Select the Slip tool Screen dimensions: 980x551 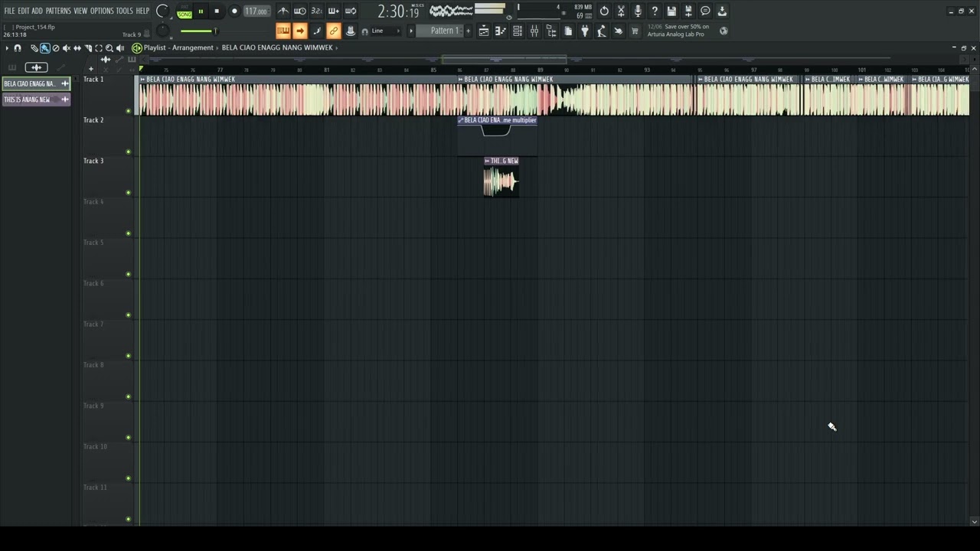pyautogui.click(x=77, y=48)
